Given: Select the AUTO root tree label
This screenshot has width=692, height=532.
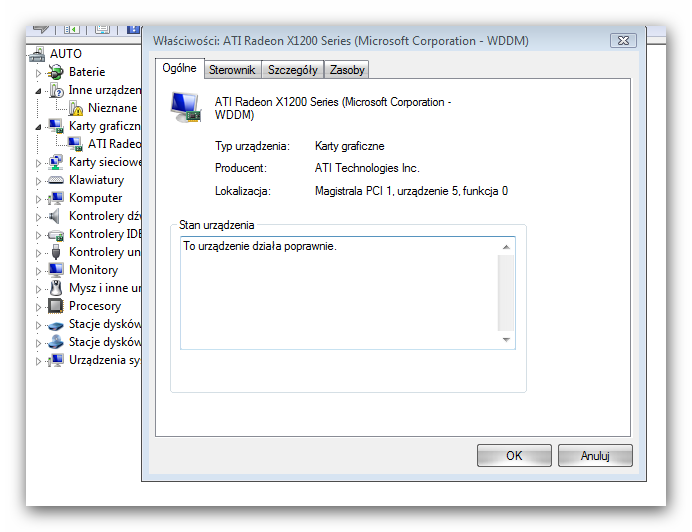Looking at the screenshot, I should click(66, 54).
